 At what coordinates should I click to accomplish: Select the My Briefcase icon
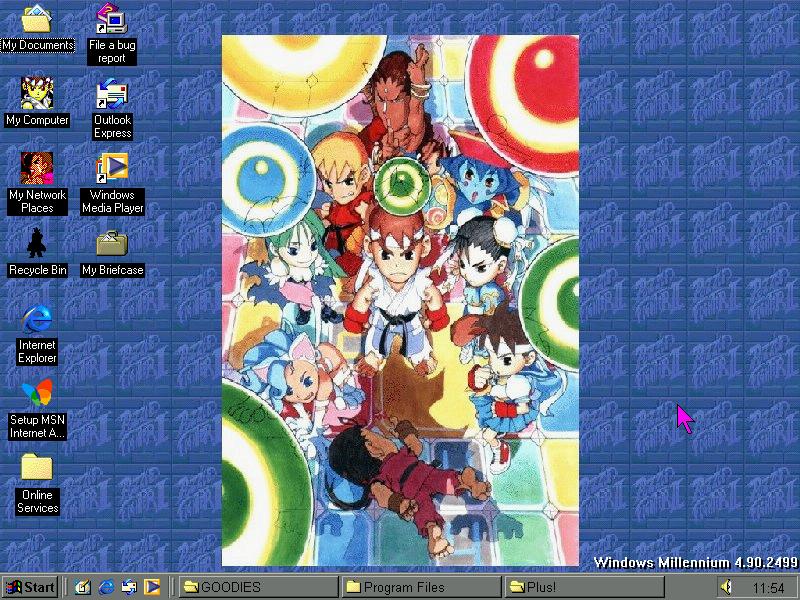(112, 243)
